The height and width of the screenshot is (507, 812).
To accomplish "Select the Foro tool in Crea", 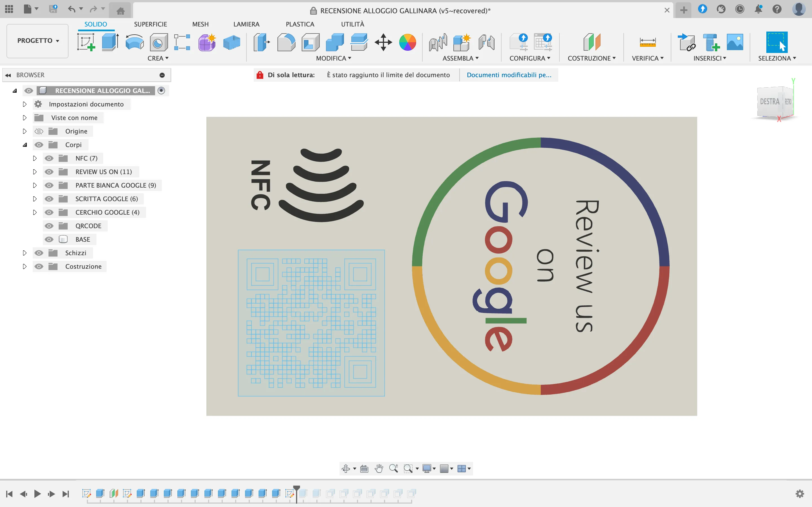I will [x=158, y=43].
